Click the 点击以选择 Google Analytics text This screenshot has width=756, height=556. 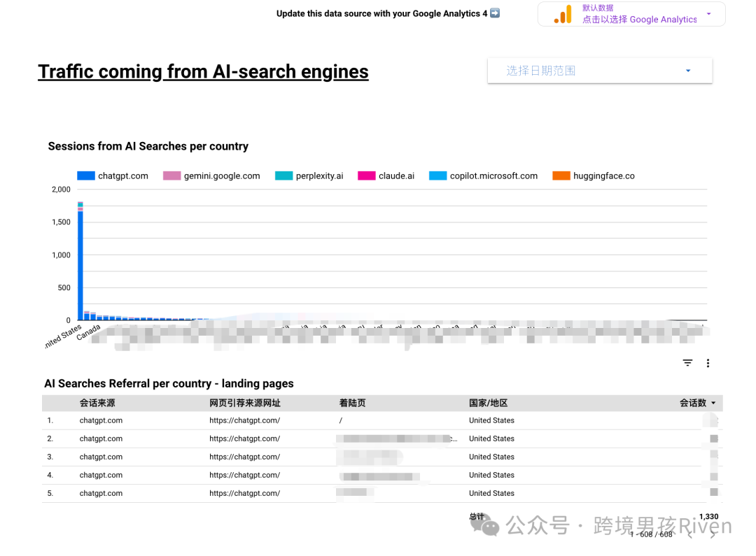(639, 20)
